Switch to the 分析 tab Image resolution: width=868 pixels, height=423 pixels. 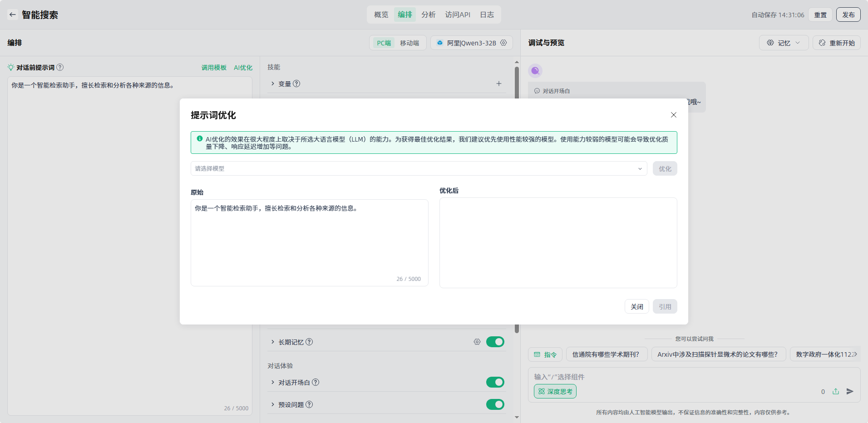(428, 15)
